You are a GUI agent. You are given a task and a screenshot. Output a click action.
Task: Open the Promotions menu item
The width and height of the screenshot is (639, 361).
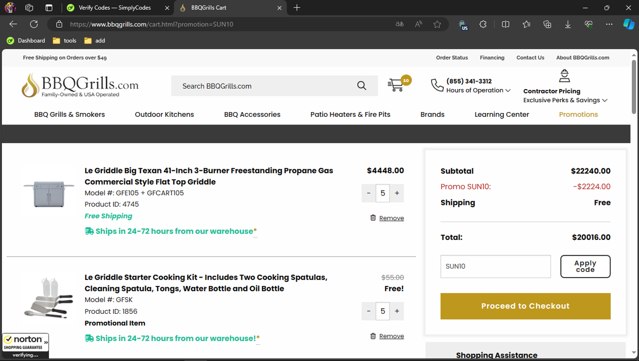click(x=578, y=114)
